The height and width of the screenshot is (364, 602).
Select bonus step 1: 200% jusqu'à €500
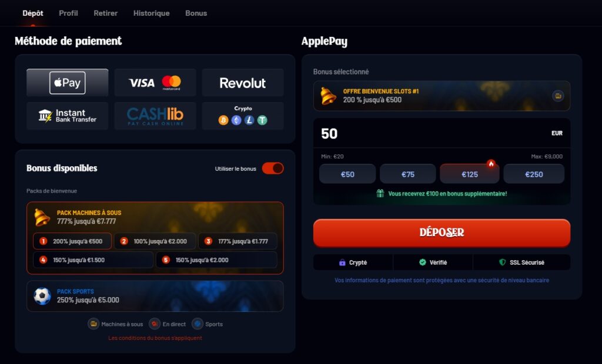72,241
